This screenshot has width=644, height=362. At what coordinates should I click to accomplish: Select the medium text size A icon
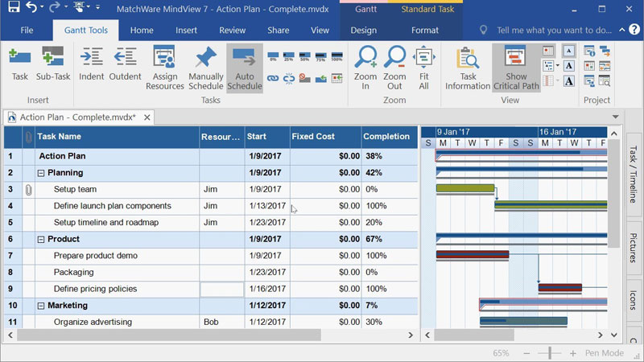[569, 66]
